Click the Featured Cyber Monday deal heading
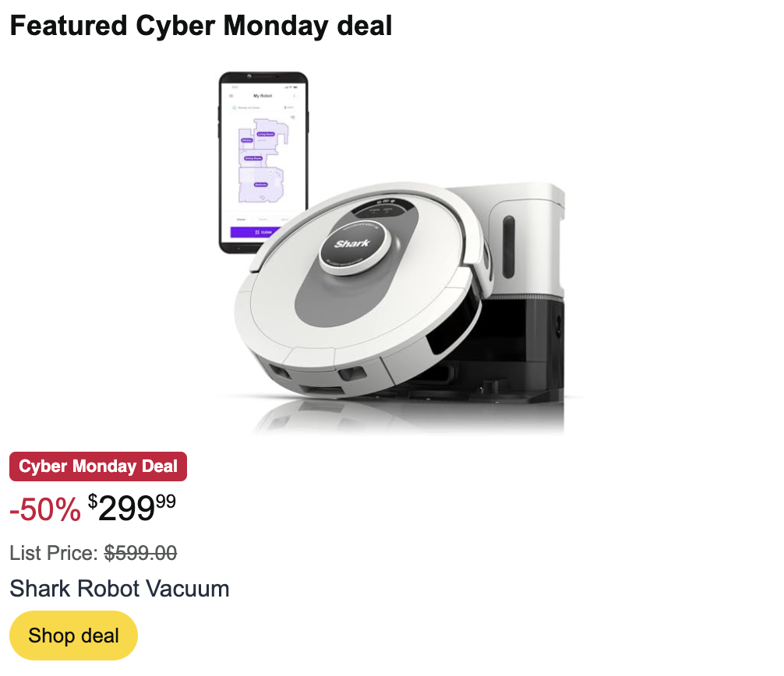The width and height of the screenshot is (784, 676). pyautogui.click(x=201, y=26)
